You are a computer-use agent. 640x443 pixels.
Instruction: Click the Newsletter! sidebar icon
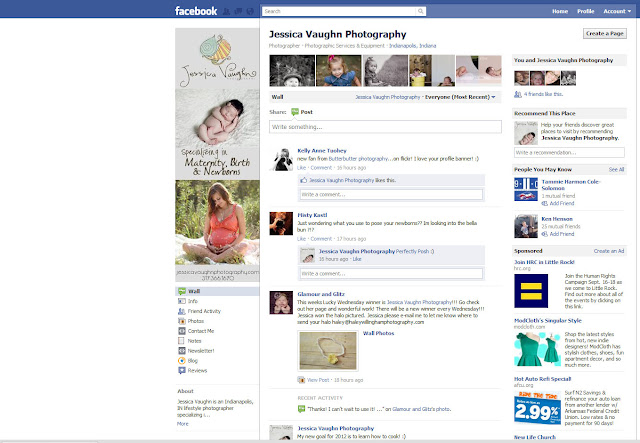(x=182, y=351)
